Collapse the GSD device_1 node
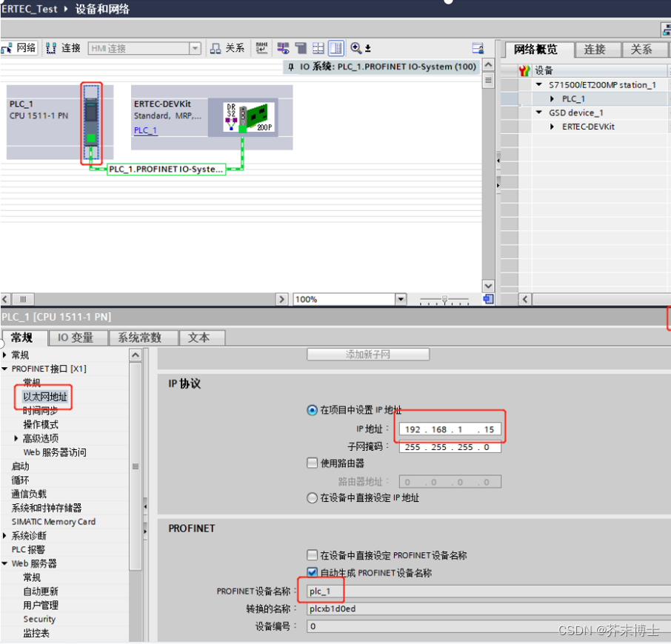The image size is (671, 644). pyautogui.click(x=538, y=113)
